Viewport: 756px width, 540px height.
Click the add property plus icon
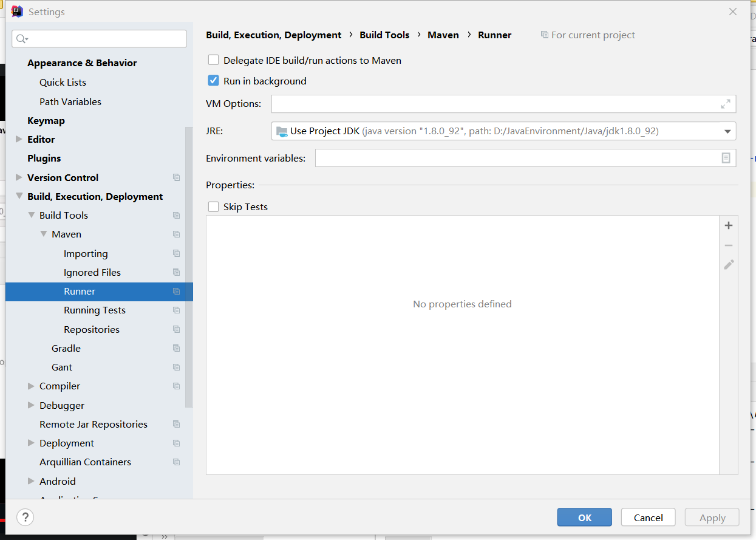coord(729,225)
